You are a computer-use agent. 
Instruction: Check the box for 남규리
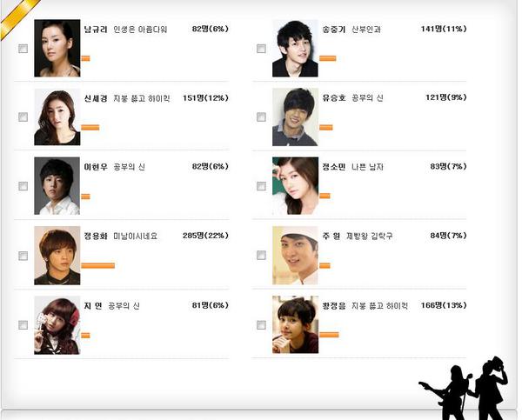pos(23,49)
